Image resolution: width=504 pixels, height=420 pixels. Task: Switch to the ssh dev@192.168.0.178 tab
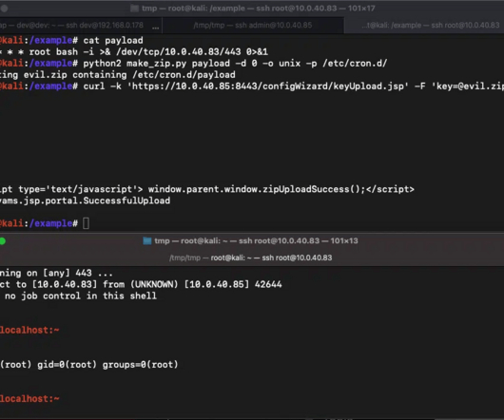[71, 25]
